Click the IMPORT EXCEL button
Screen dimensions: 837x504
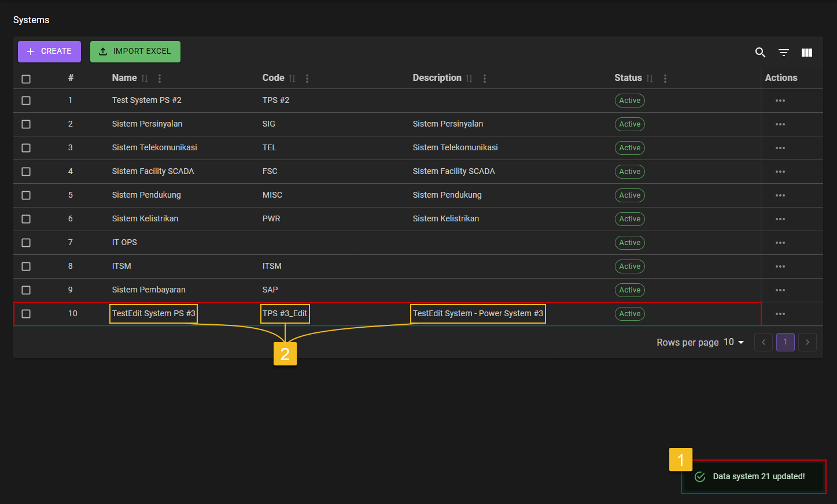[135, 51]
